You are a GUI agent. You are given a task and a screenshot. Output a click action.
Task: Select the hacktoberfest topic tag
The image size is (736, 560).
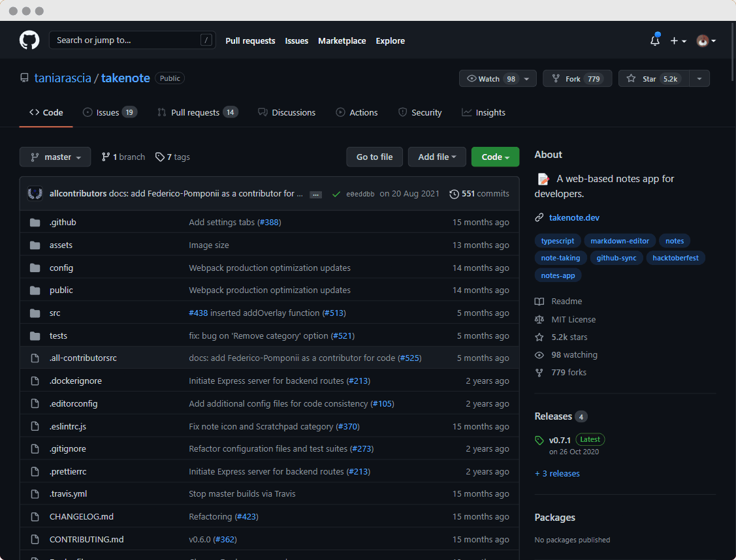(675, 258)
